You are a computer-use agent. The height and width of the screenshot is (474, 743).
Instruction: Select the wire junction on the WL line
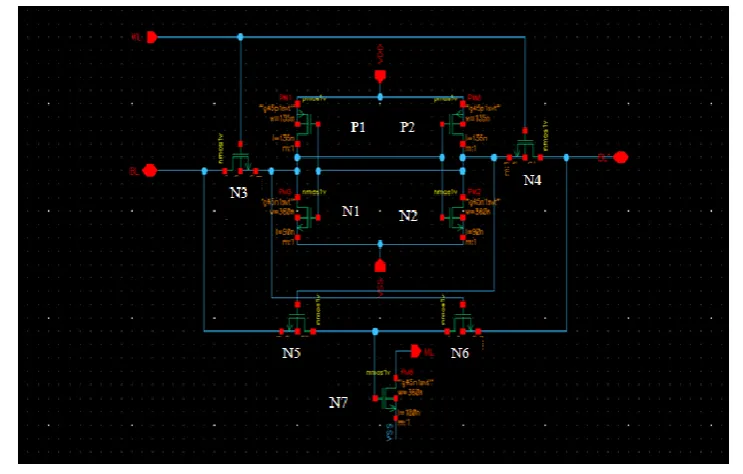[240, 37]
